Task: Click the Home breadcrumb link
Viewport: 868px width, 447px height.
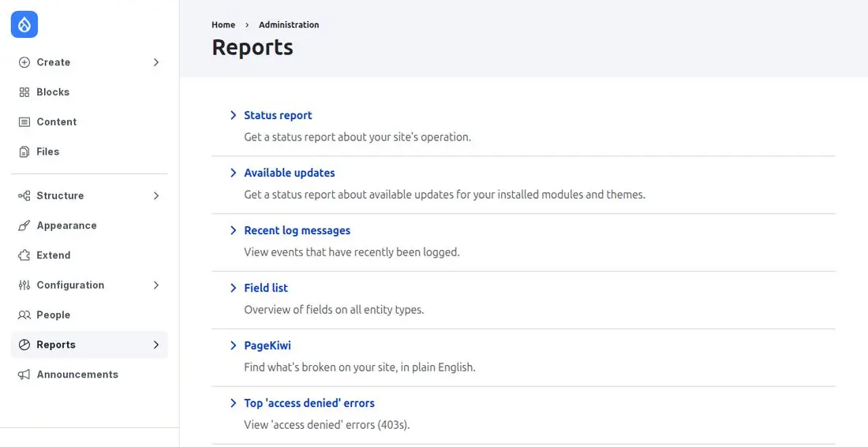Action: coord(223,25)
